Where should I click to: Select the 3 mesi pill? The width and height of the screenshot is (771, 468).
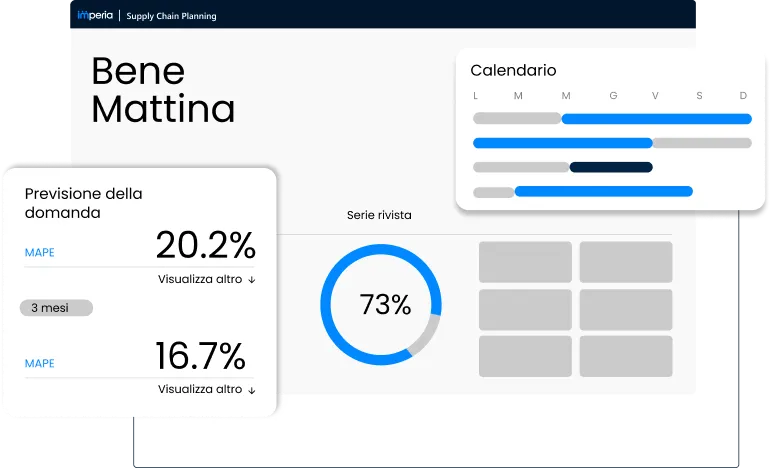(x=56, y=308)
